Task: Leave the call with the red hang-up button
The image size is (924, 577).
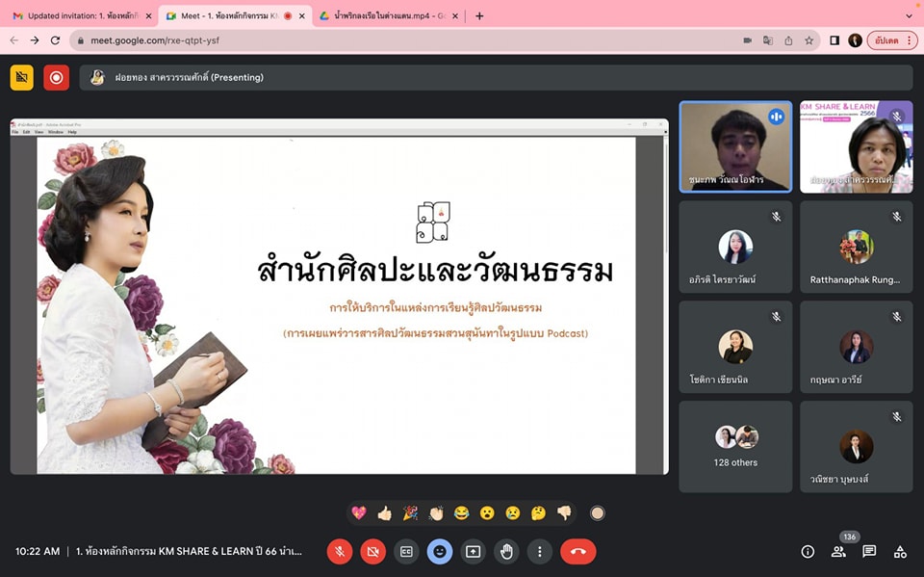Action: click(578, 551)
